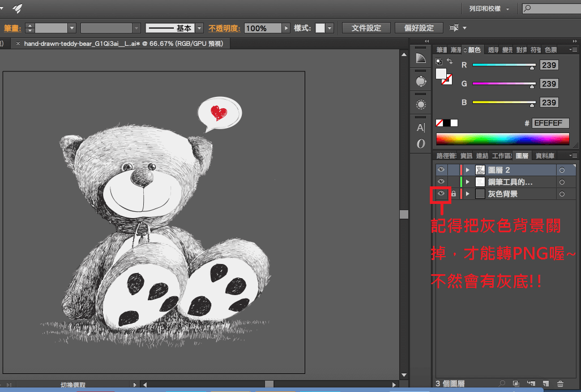
Task: Open the color guide panel icon
Action: click(420, 58)
